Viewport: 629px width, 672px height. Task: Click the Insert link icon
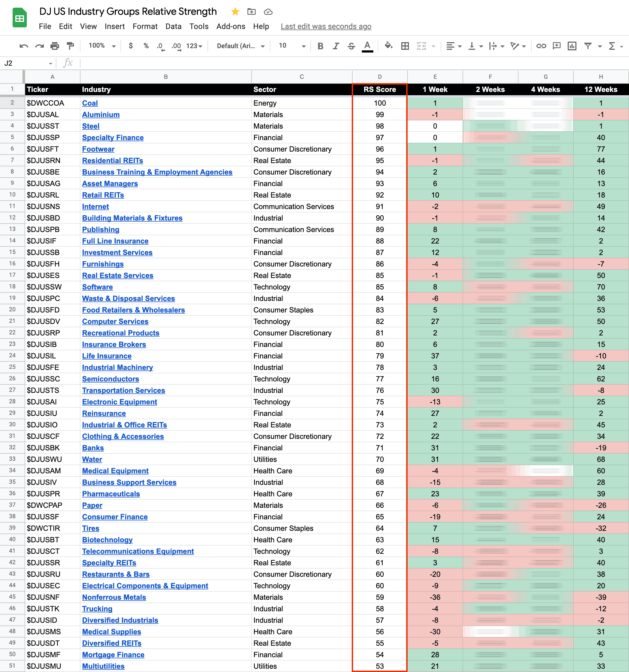pos(541,46)
